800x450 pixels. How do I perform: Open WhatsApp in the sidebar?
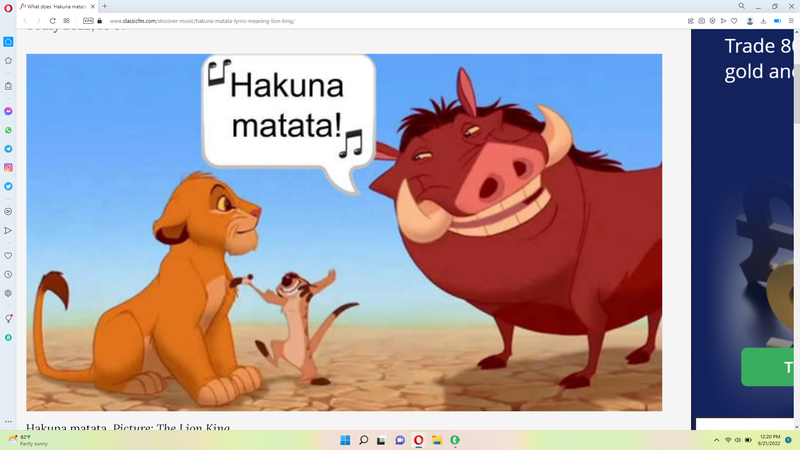click(8, 130)
